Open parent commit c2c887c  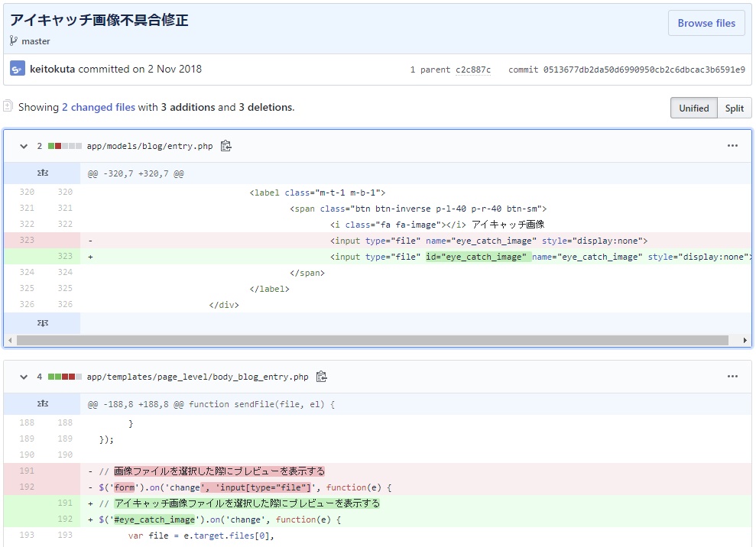(473, 70)
